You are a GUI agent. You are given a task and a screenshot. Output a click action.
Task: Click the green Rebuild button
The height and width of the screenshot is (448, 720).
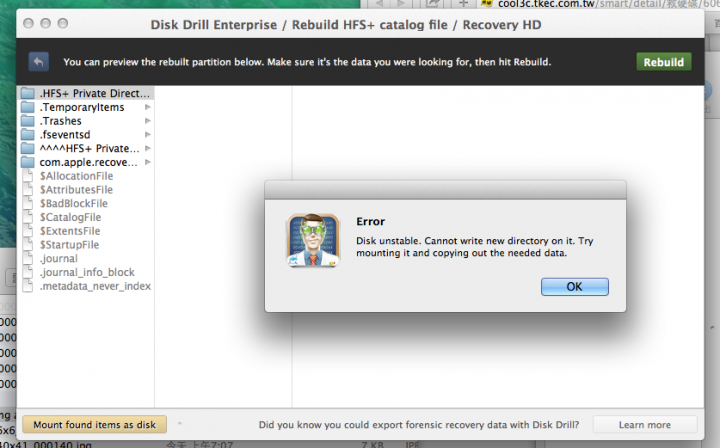[664, 62]
